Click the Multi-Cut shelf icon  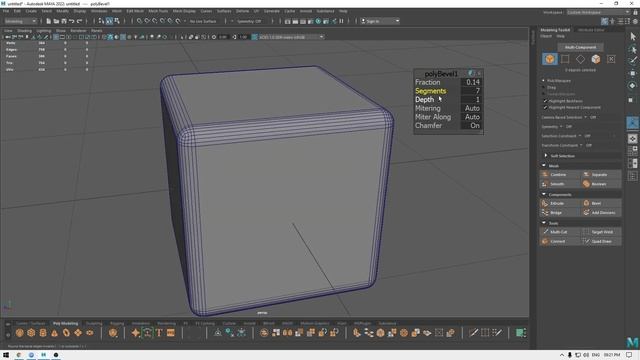473,333
